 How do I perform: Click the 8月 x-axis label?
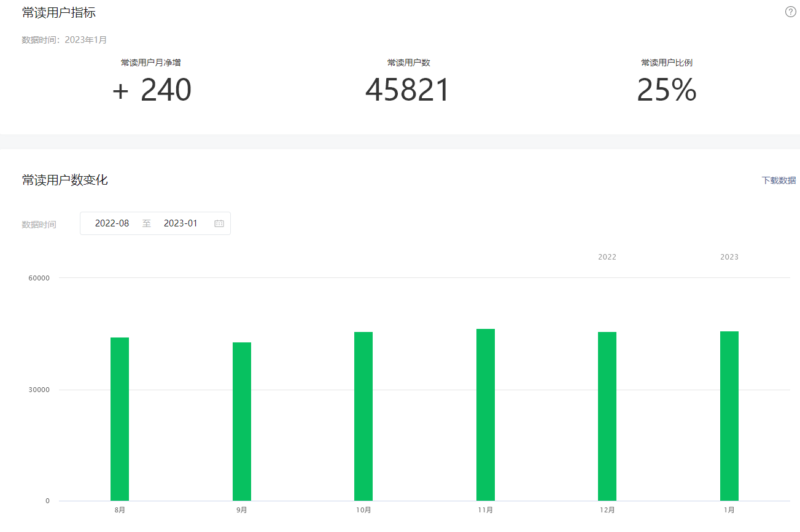120,510
